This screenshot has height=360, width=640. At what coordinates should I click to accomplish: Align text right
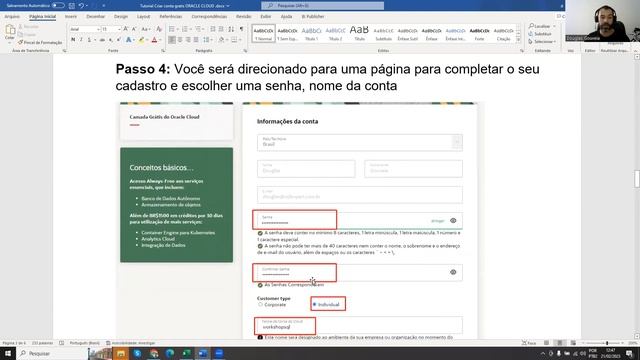(x=188, y=40)
